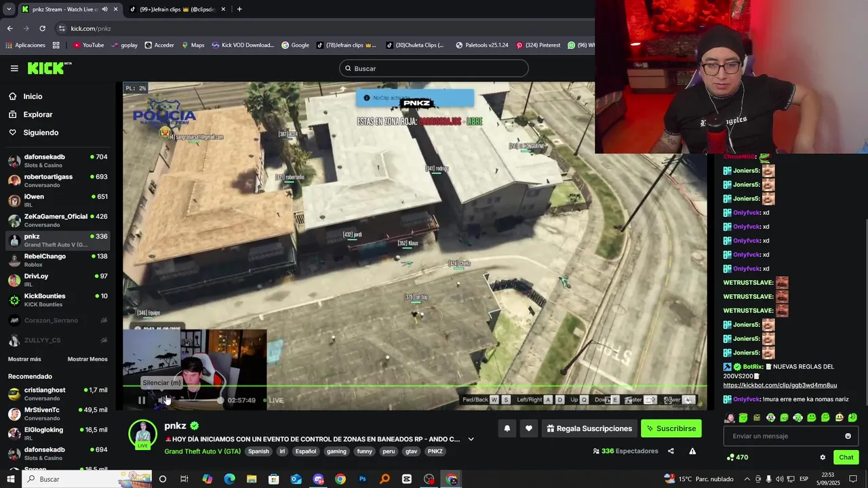Show hidden system tray icons
The width and height of the screenshot is (868, 488).
pos(747,479)
